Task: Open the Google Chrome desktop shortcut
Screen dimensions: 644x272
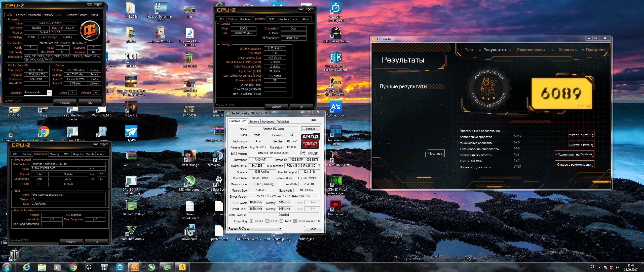Action: click(x=44, y=134)
